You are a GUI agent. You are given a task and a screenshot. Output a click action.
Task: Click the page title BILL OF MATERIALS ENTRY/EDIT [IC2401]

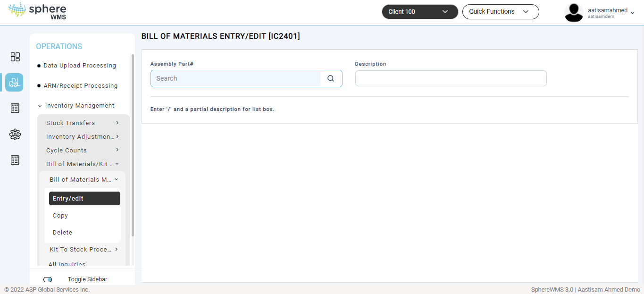pyautogui.click(x=220, y=36)
